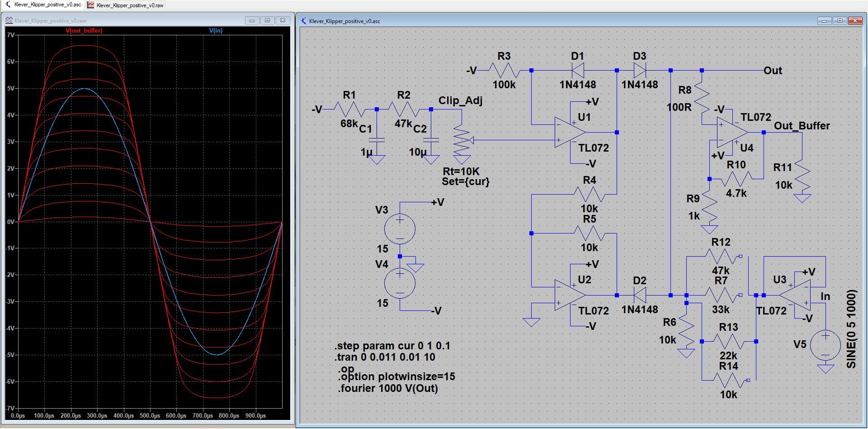The image size is (868, 429).
Task: Select voltage source V3 symbol
Action: click(400, 229)
